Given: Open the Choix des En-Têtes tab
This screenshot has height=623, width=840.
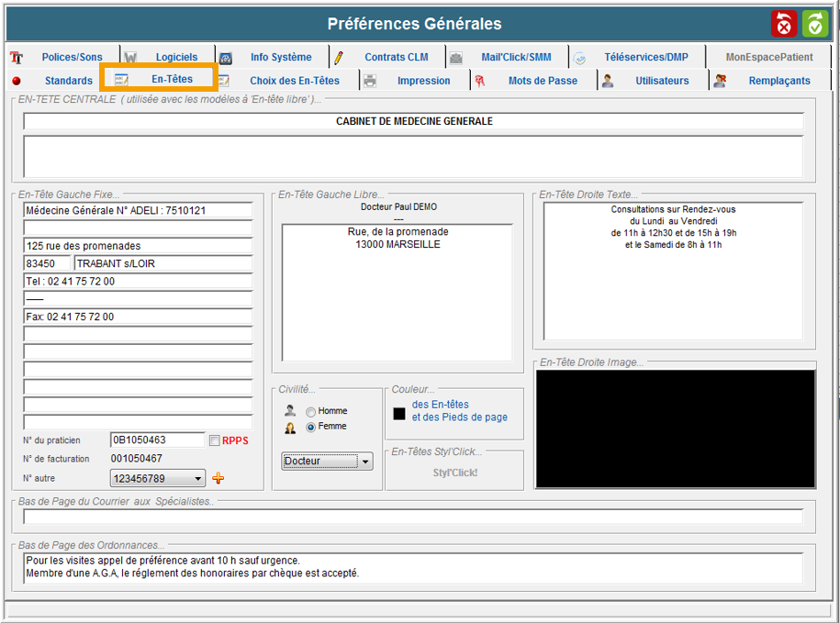Looking at the screenshot, I should click(x=294, y=81).
